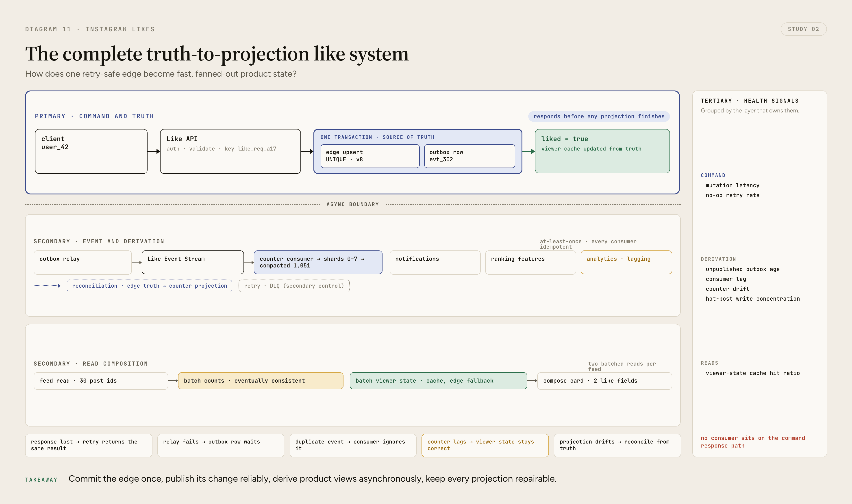The width and height of the screenshot is (852, 504).
Task: Click the STUDY 02 badge
Action: (803, 29)
